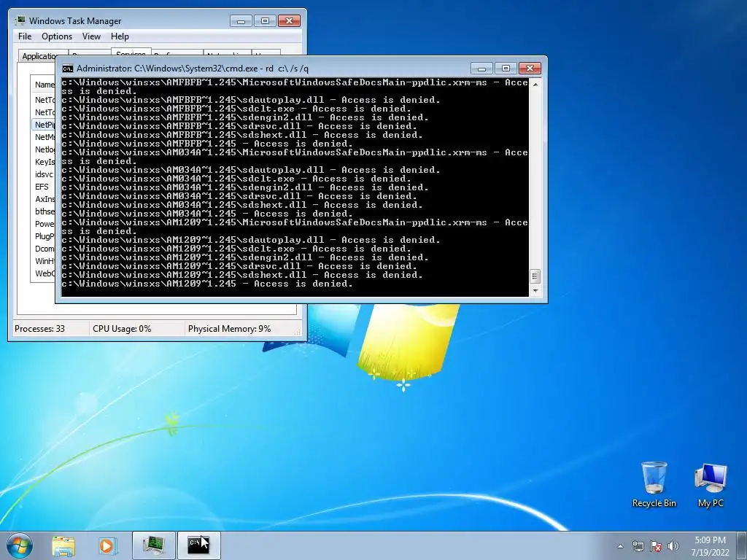Launch Windows Media Player from the taskbar
This screenshot has width=747, height=560.
pos(108,545)
